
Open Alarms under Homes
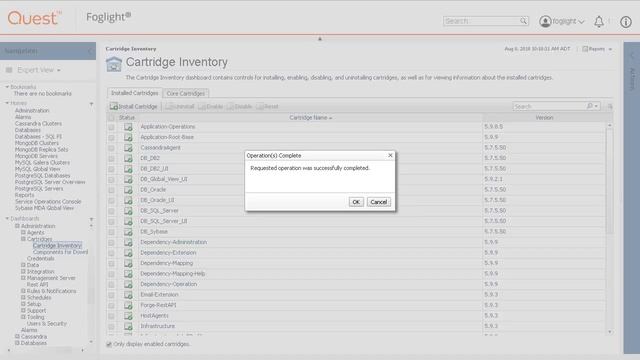[x=23, y=117]
